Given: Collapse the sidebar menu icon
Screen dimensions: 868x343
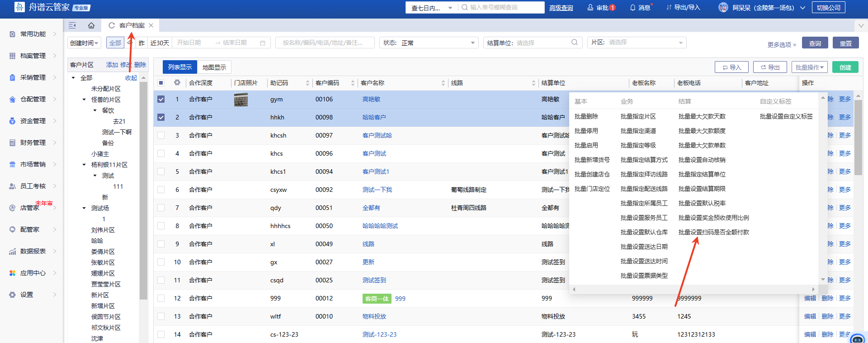Looking at the screenshot, I should point(72,25).
